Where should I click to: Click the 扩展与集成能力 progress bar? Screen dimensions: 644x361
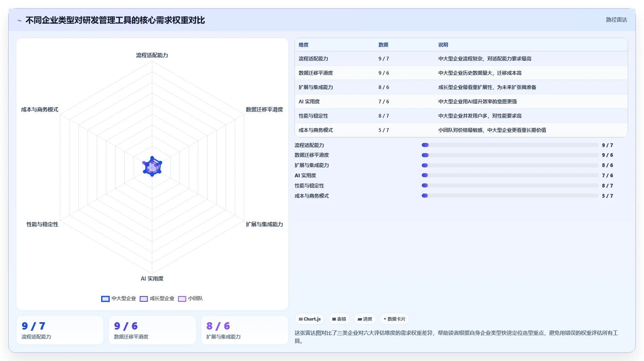510,165
